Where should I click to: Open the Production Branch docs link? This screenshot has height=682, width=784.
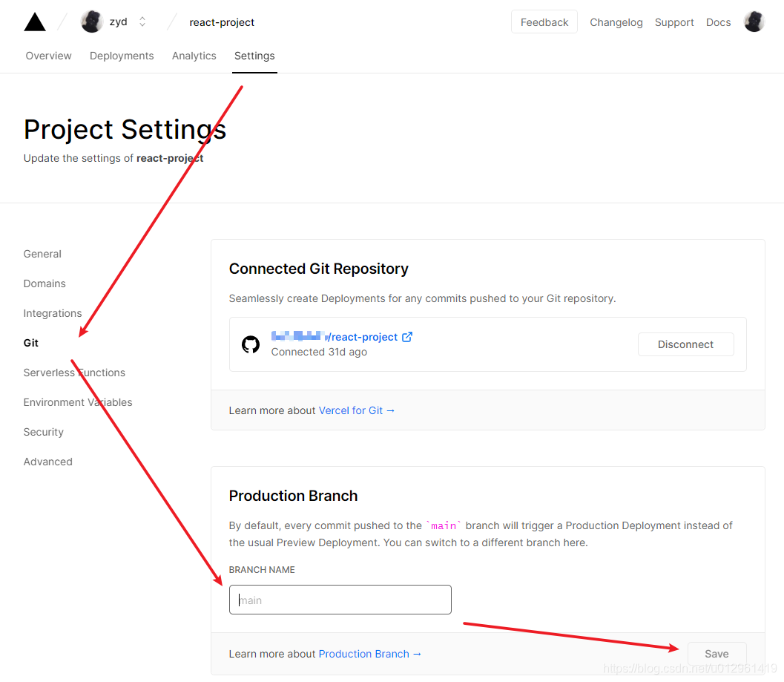pos(369,654)
